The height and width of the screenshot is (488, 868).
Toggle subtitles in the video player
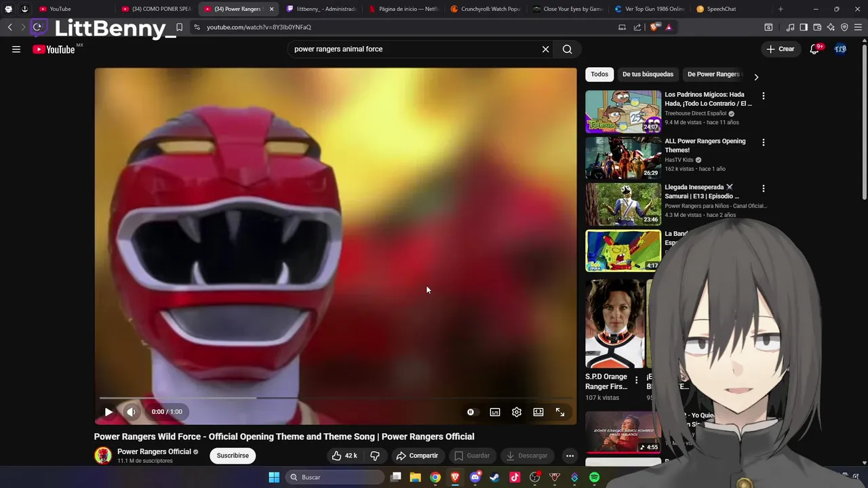[495, 411]
